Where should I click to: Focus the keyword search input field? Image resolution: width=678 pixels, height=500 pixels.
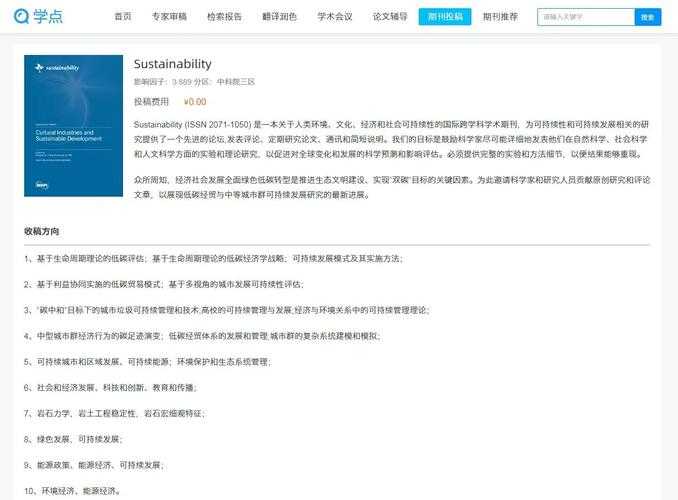point(586,17)
